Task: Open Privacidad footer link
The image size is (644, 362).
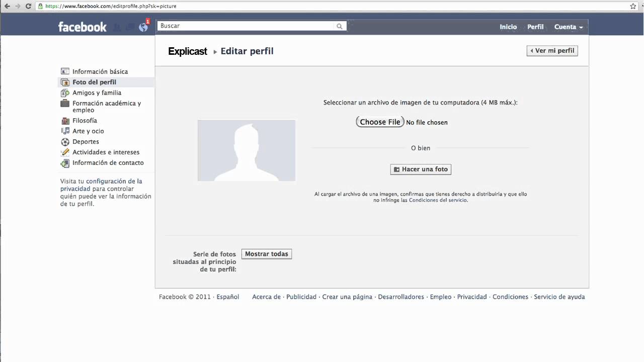Action: (x=472, y=297)
